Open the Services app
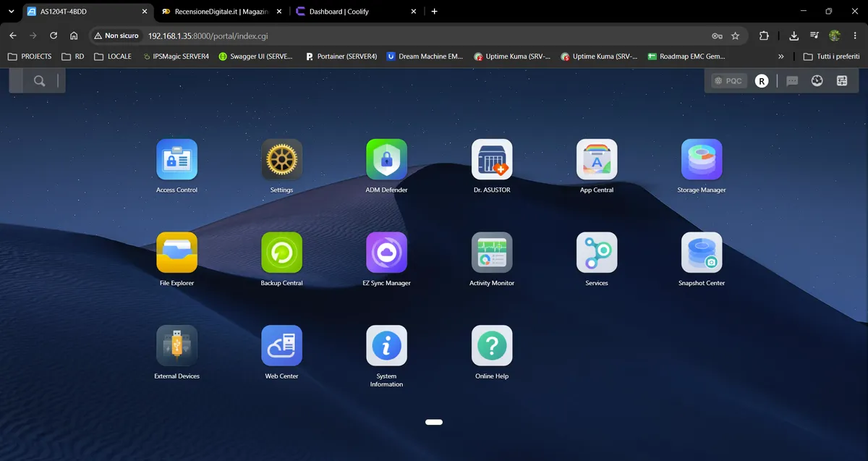Viewport: 868px width, 461px height. coord(597,253)
